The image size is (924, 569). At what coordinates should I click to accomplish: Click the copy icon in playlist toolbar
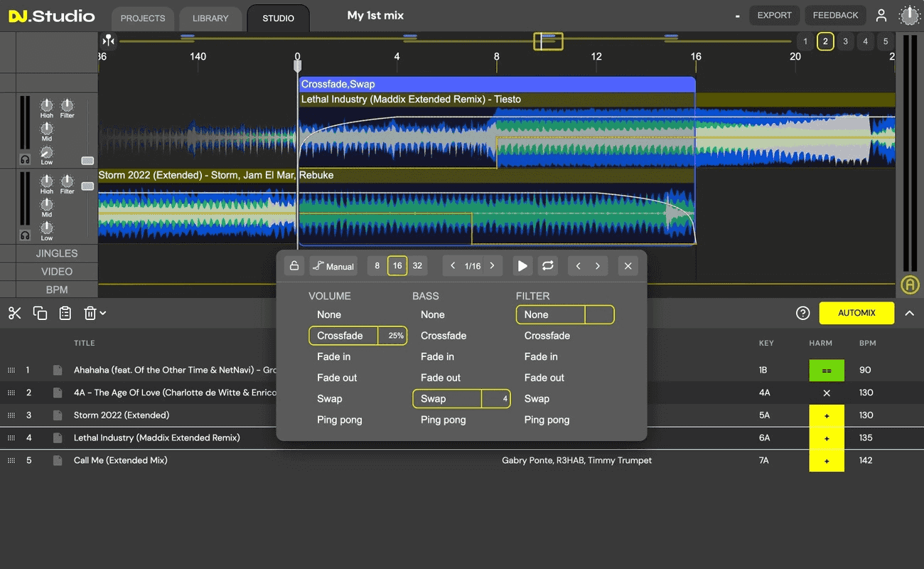point(40,313)
